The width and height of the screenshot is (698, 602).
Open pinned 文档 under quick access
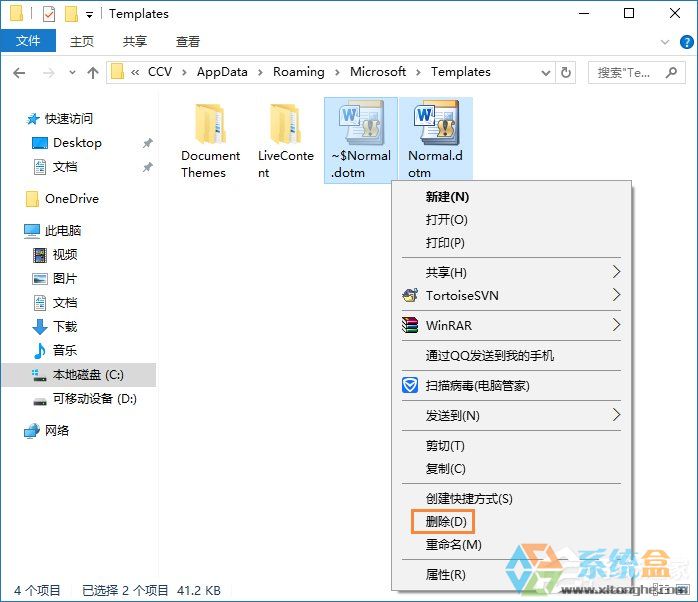(x=56, y=167)
